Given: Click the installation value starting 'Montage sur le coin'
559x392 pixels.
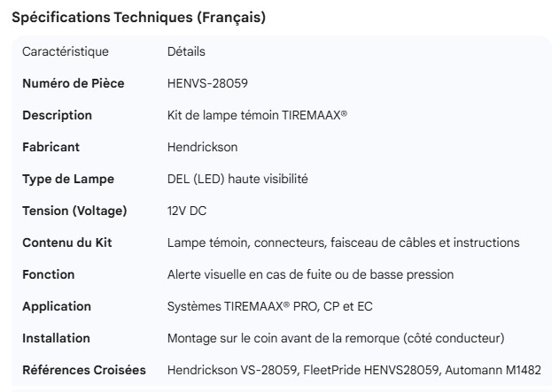Looking at the screenshot, I should pos(336,338).
